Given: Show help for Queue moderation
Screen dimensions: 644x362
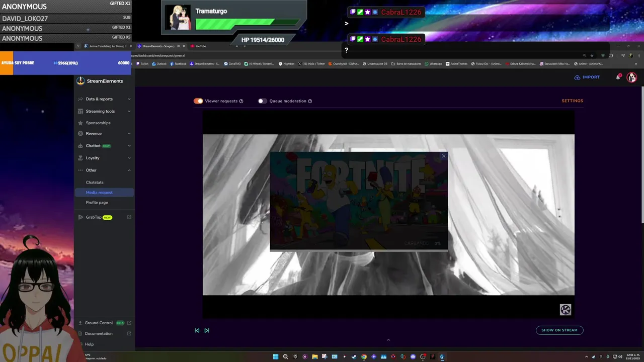Looking at the screenshot, I should pos(310,101).
